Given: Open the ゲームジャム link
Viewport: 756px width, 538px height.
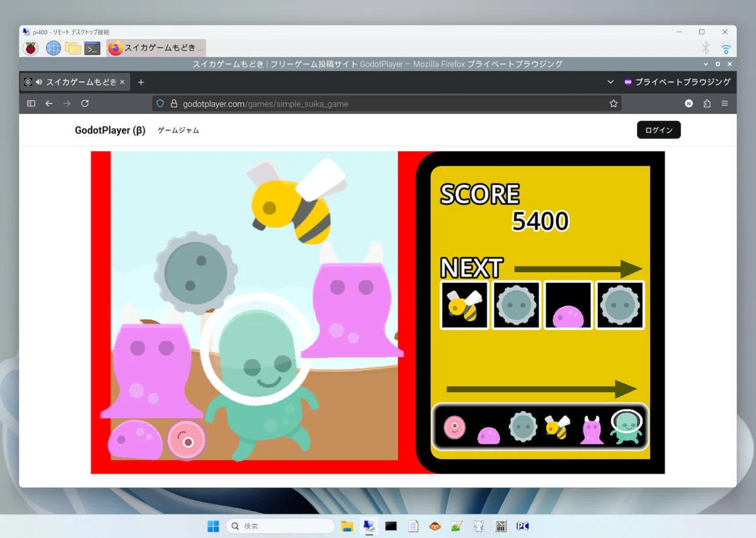Looking at the screenshot, I should [178, 130].
